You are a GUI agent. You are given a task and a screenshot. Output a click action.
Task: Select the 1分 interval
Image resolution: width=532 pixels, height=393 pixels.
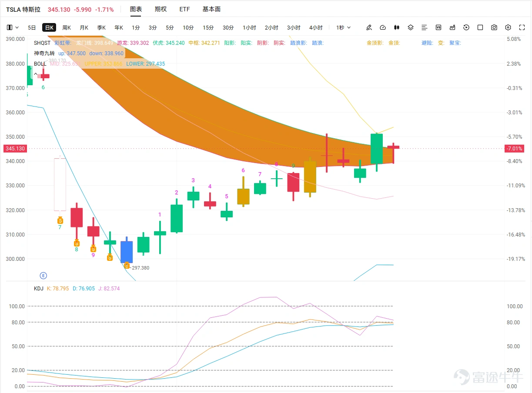coord(136,27)
